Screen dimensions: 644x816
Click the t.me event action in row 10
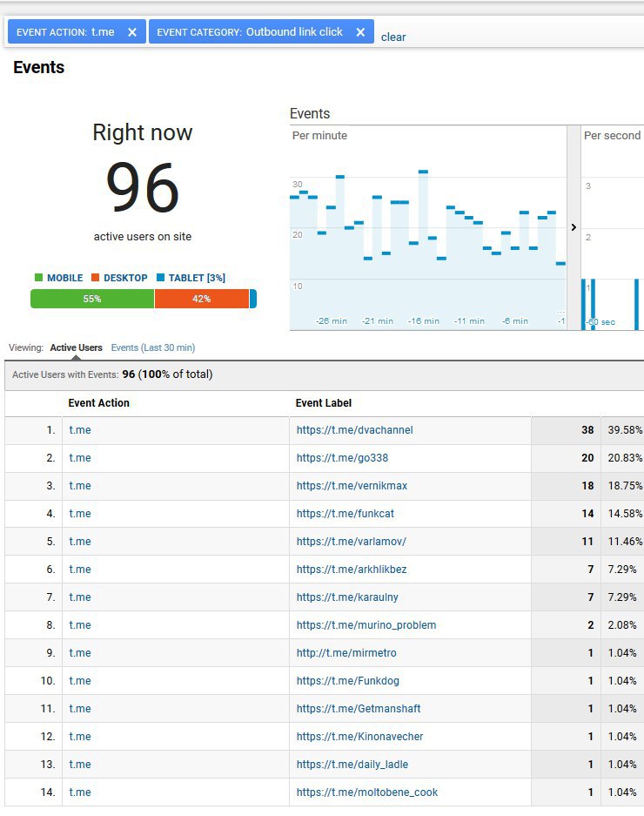point(79,681)
